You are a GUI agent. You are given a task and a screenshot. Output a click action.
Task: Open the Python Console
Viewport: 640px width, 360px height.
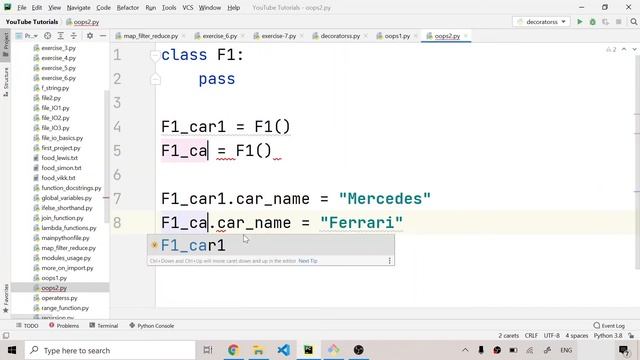[x=151, y=326]
